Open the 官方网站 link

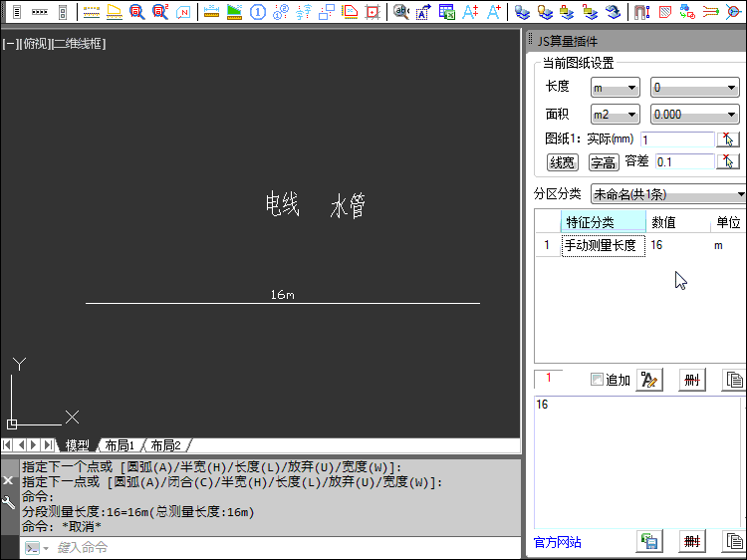pos(558,543)
